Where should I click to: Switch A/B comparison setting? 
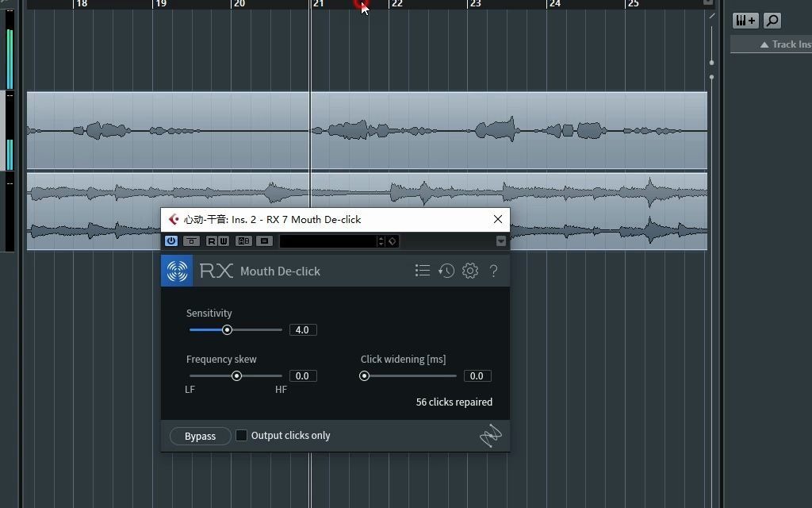(x=243, y=241)
